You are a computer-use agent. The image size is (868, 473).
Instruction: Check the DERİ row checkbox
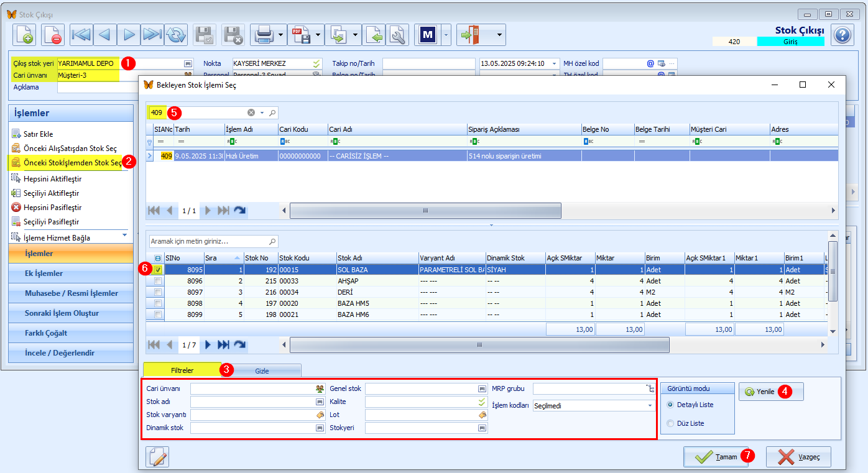(x=158, y=292)
